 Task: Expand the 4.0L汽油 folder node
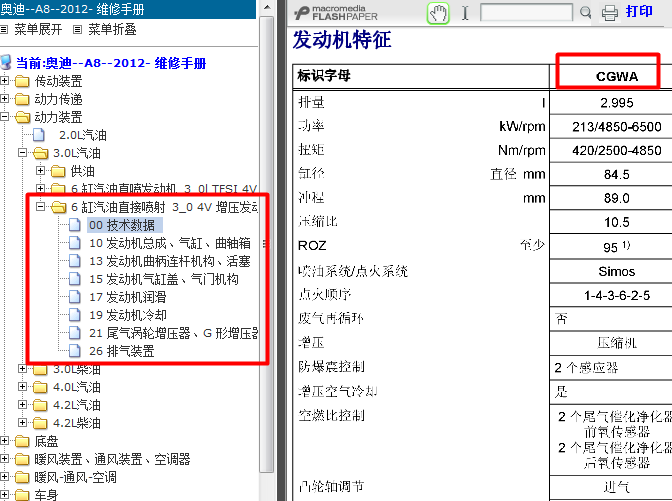(x=22, y=387)
